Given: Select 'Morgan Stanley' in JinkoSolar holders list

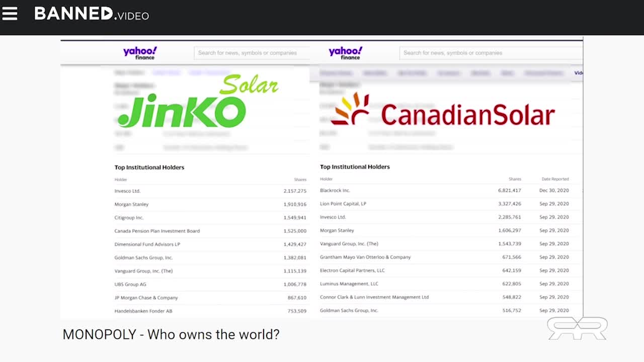Looking at the screenshot, I should pyautogui.click(x=131, y=204).
